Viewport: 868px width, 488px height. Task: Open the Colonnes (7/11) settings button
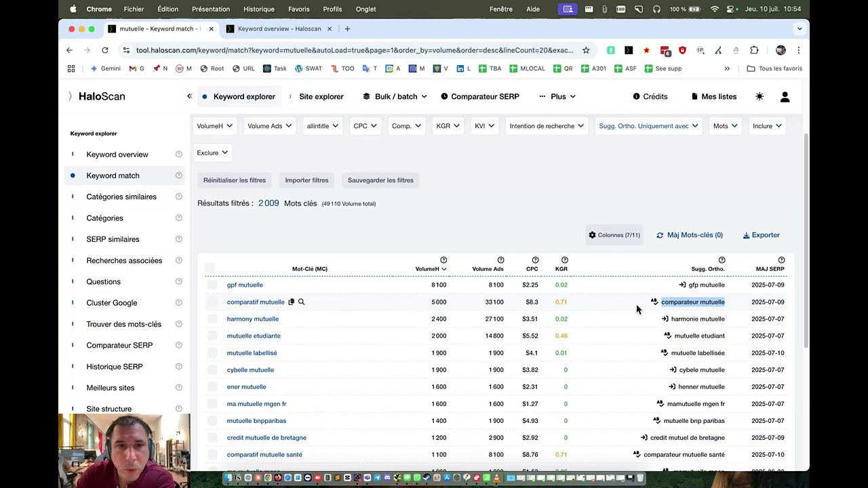pyautogui.click(x=614, y=235)
